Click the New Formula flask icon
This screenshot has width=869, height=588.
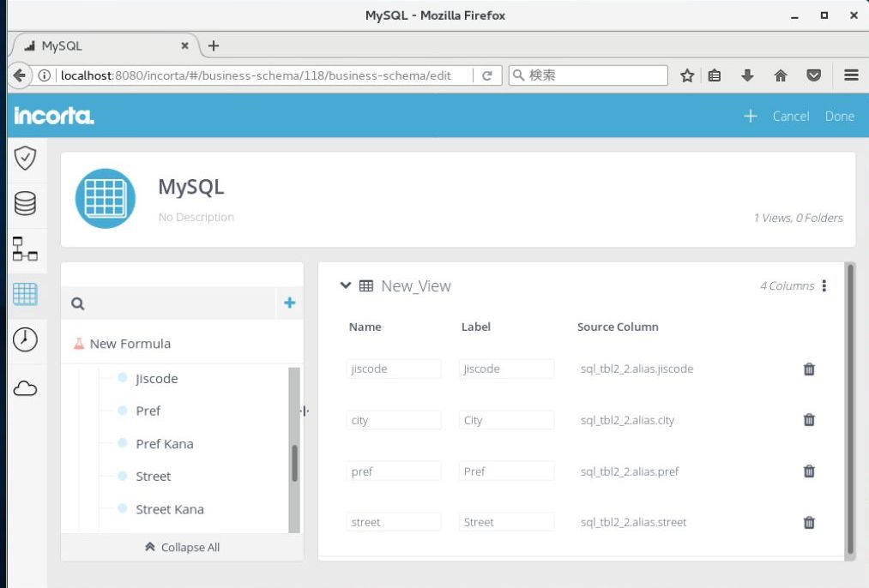click(79, 343)
